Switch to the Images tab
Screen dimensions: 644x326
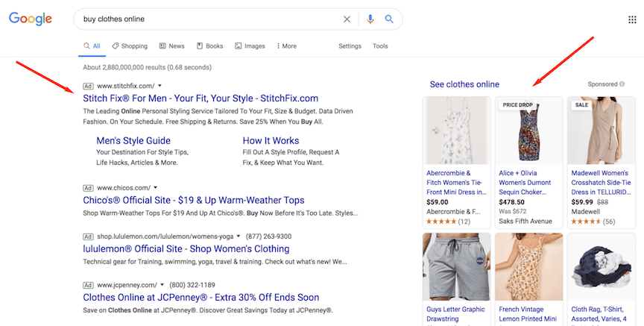click(x=250, y=46)
